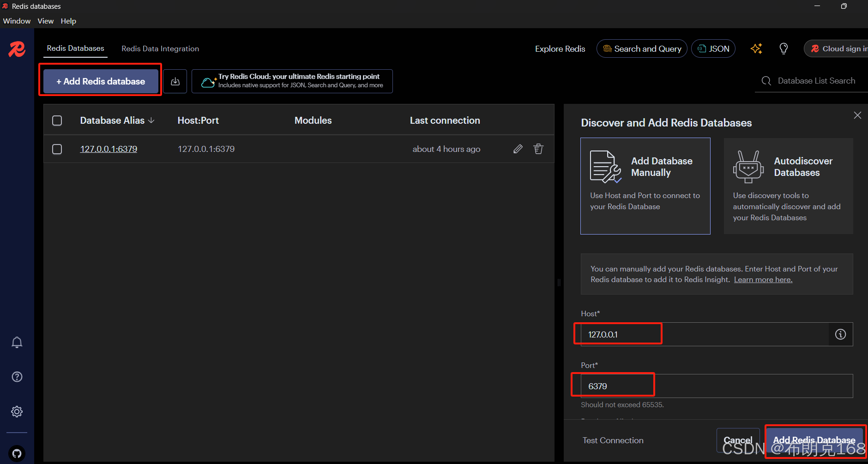Click the Modules column header
The height and width of the screenshot is (464, 868).
(x=313, y=121)
